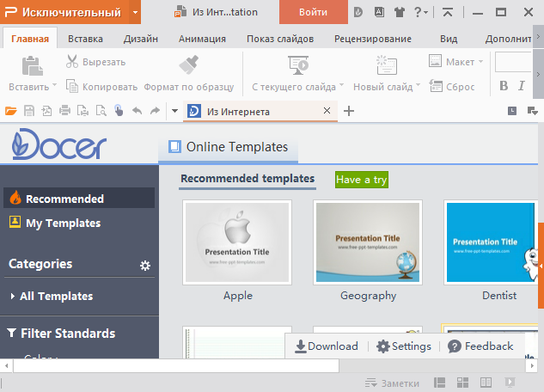
Task: Switch to slide sorter view icon
Action: pos(461,383)
